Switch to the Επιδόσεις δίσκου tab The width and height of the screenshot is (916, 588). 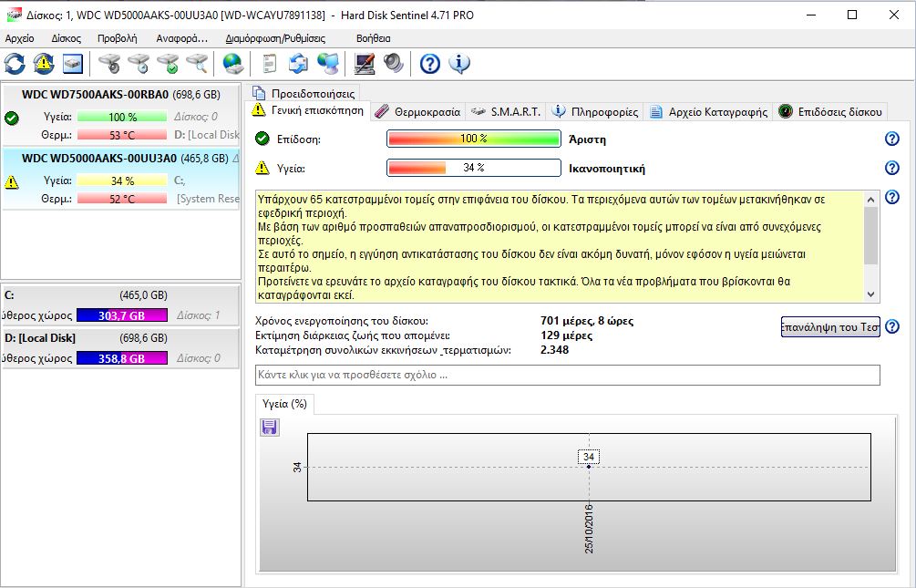831,111
